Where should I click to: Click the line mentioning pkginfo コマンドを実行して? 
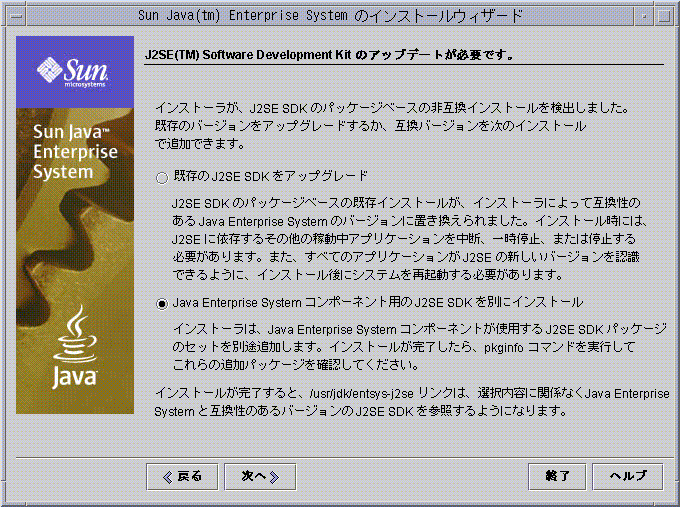403,347
